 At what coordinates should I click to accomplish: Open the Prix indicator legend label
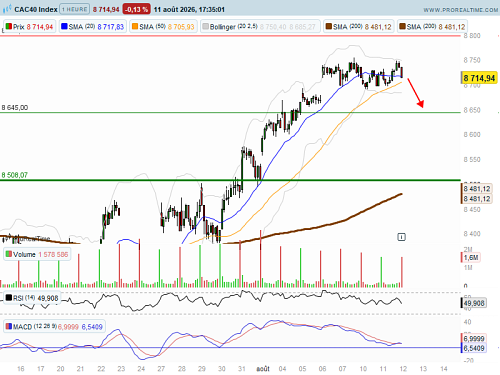[29, 26]
